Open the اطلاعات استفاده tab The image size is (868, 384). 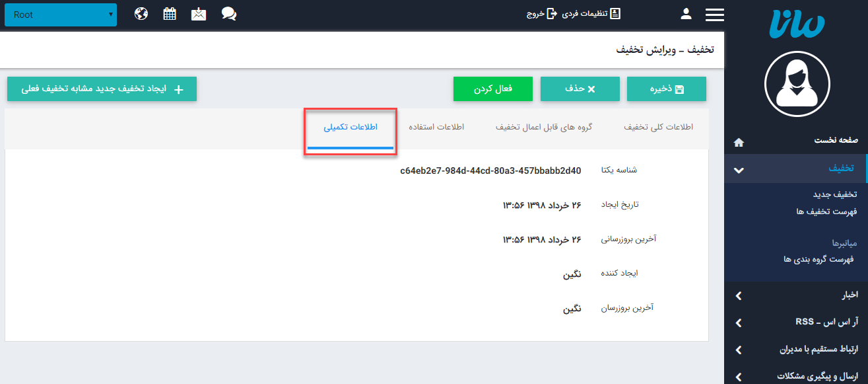(438, 127)
